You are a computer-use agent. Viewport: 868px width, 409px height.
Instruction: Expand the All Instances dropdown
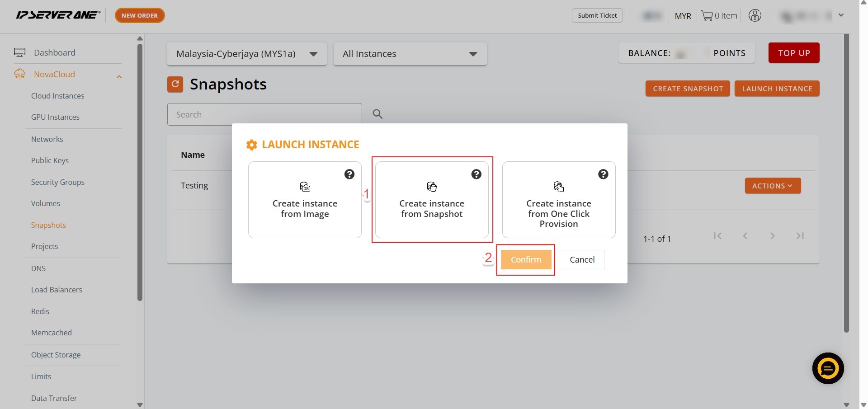coord(410,54)
